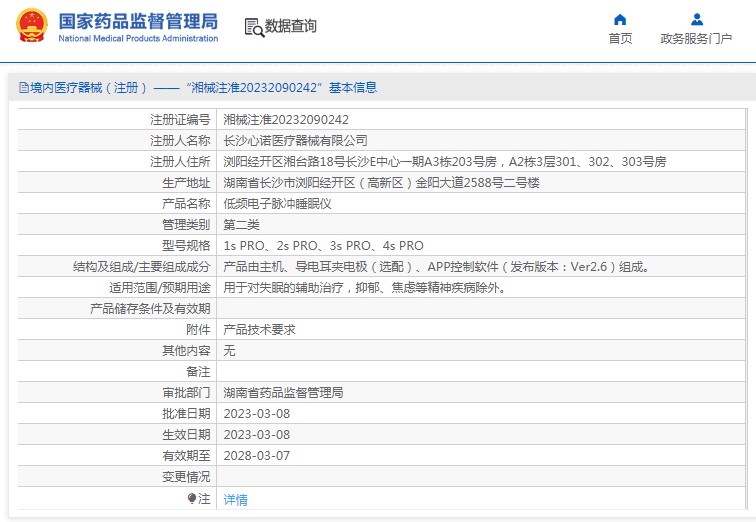This screenshot has height=522, width=756.
Task: Click the 注册证编号 label
Action: coord(180,120)
